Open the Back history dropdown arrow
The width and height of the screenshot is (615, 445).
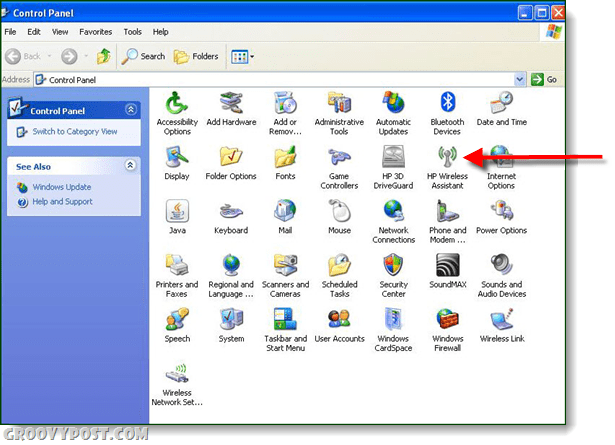point(49,56)
